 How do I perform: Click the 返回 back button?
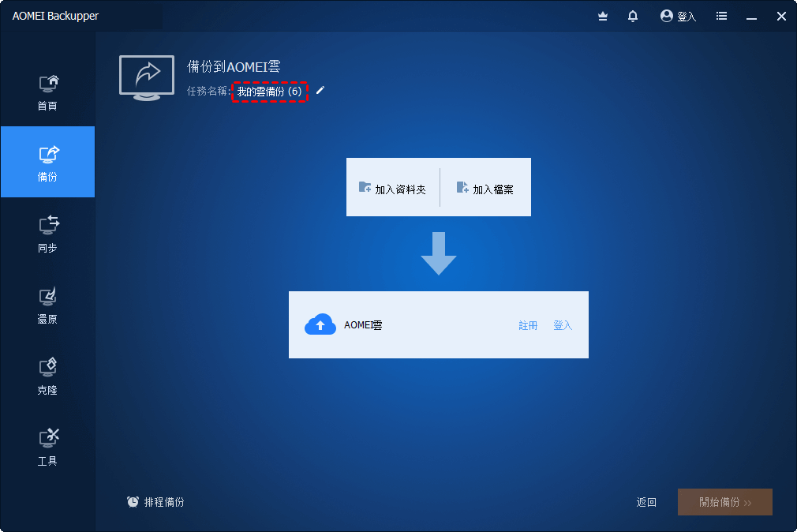[x=646, y=503]
